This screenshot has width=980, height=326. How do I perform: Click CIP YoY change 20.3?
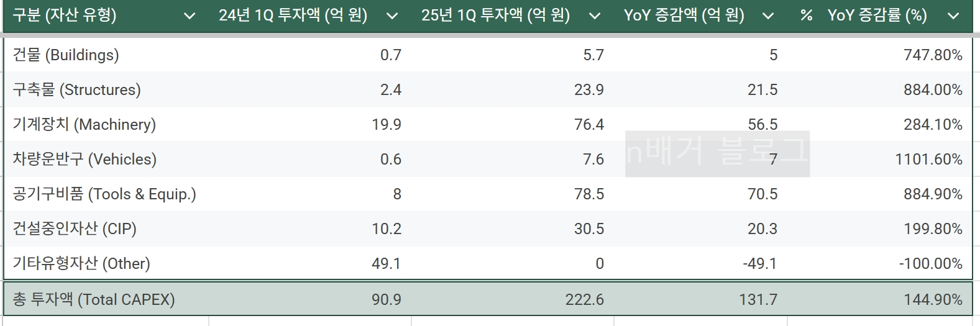coord(762,229)
